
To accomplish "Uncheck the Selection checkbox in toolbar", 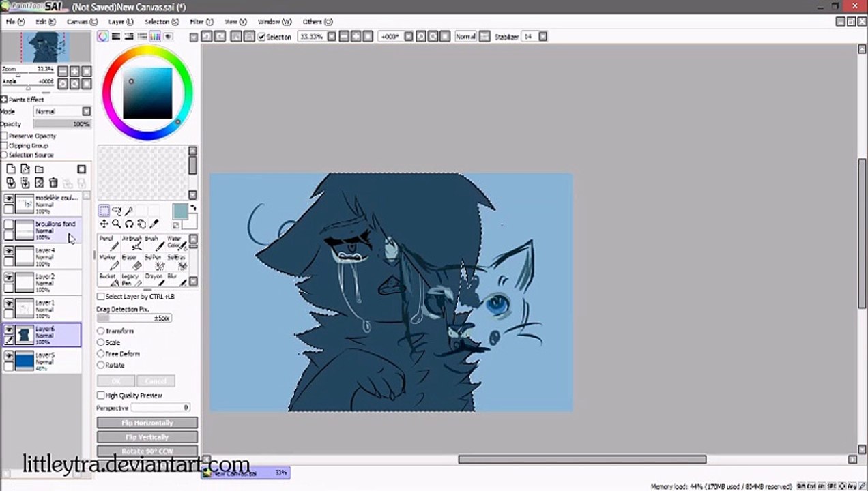I will 262,37.
